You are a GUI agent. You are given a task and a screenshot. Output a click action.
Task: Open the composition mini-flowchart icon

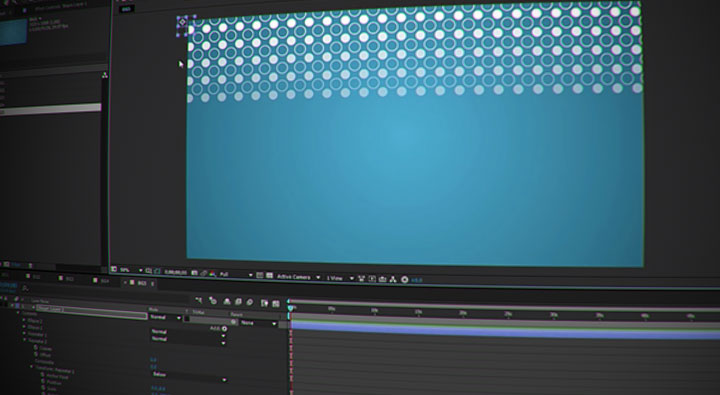(x=198, y=300)
